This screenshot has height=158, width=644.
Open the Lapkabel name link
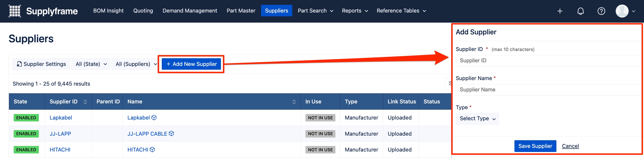click(138, 118)
